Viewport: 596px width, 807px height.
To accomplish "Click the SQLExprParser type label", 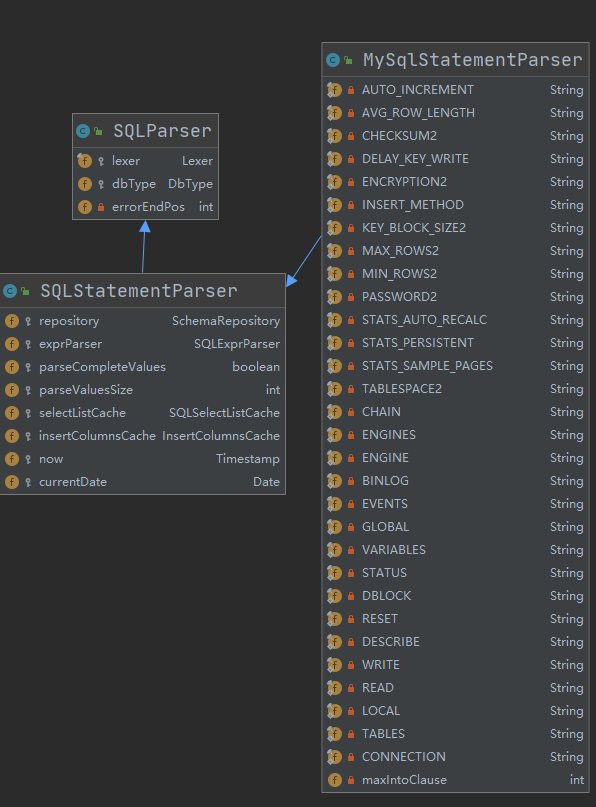I will pyautogui.click(x=237, y=344).
